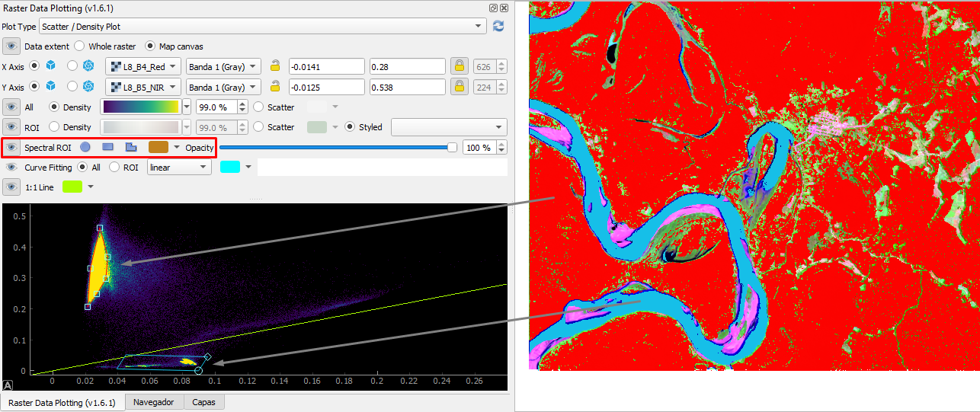Click Y Axis maximum field 0.538
The image size is (980, 412).
(408, 86)
